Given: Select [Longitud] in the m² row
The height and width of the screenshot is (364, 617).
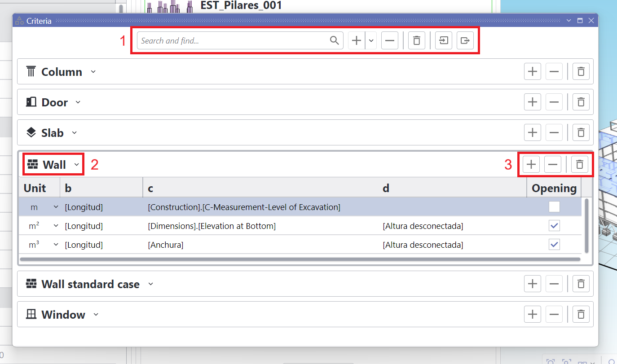Looking at the screenshot, I should click(x=84, y=226).
